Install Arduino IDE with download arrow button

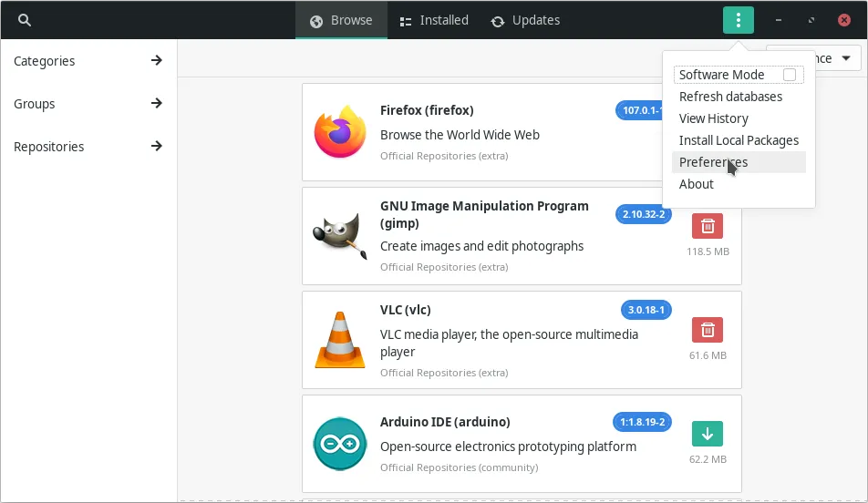[708, 434]
